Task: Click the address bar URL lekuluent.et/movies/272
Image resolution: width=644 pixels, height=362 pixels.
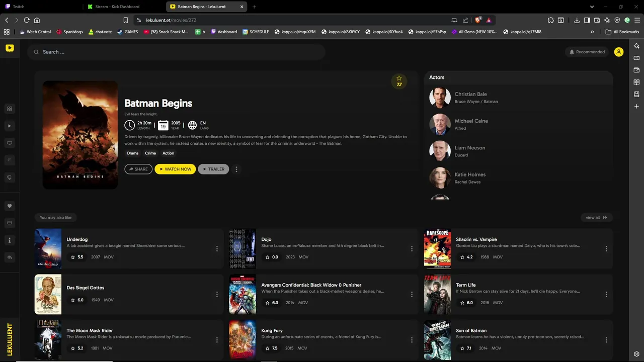Action: tap(171, 20)
